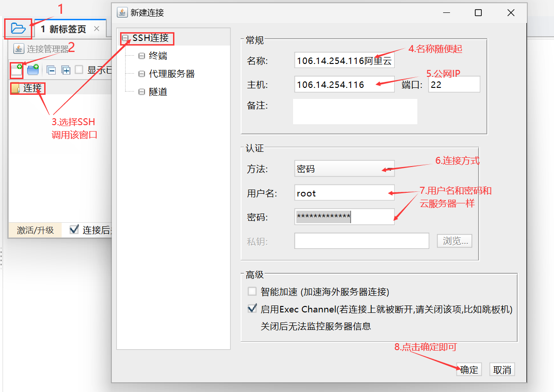Select 终端 in the settings tree
The width and height of the screenshot is (554, 392).
click(x=158, y=56)
